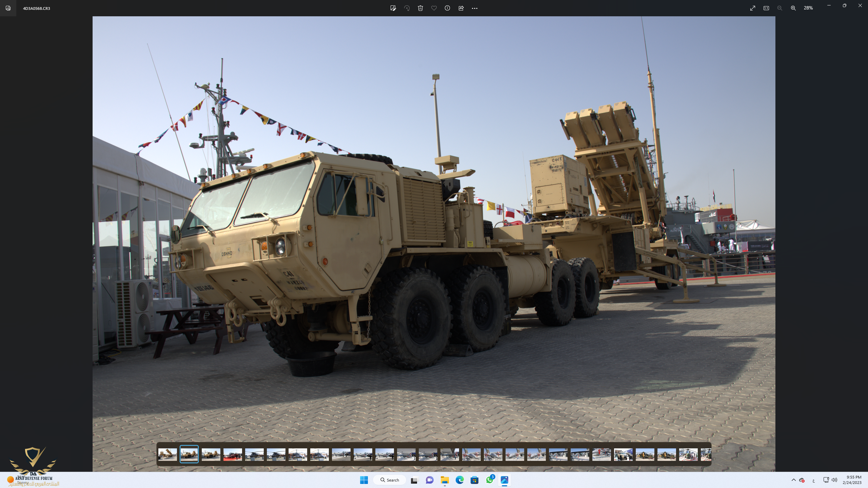The height and width of the screenshot is (488, 868).
Task: Open the tan armored jeep thumbnail in filmstrip
Action: (623, 454)
